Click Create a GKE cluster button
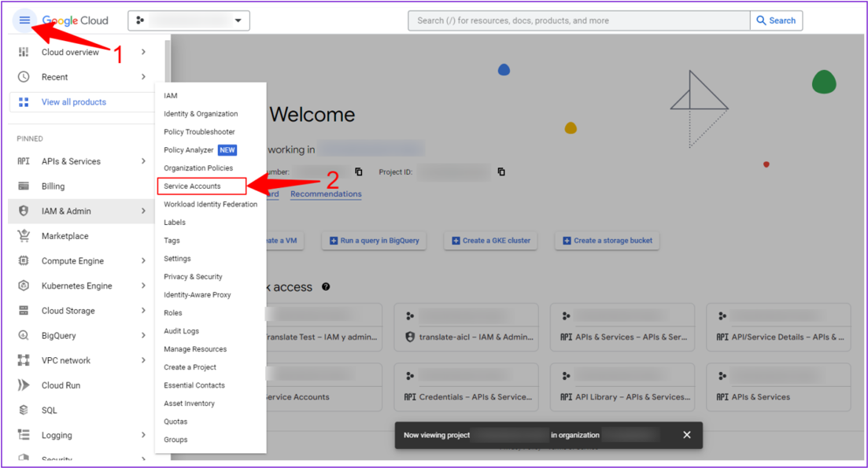Image resolution: width=868 pixels, height=468 pixels. point(490,241)
